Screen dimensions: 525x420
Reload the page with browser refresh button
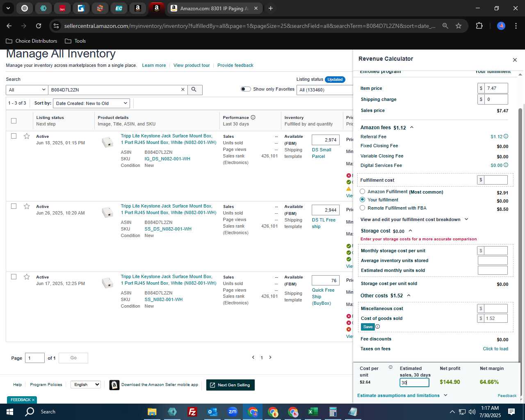(x=39, y=26)
